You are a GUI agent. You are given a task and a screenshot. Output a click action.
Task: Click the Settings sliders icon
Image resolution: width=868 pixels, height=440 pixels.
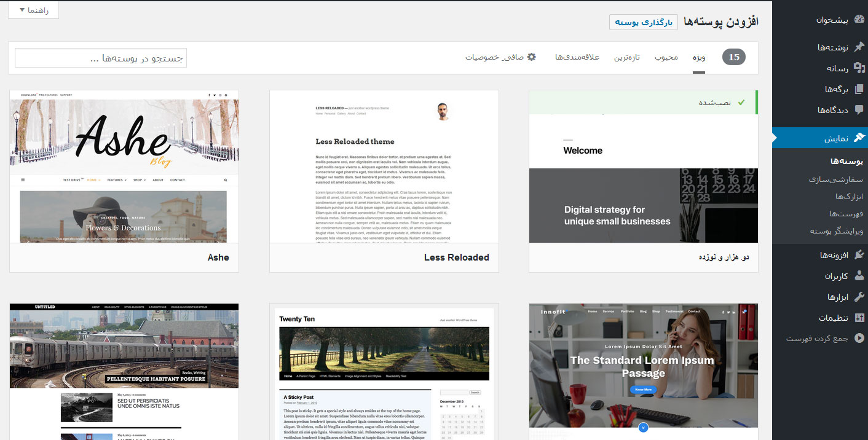tap(859, 318)
